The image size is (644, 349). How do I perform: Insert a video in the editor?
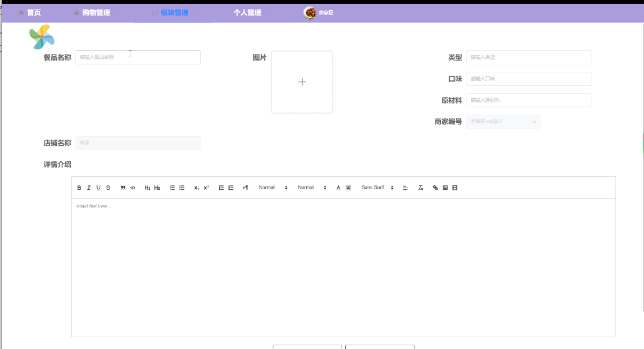tap(455, 188)
